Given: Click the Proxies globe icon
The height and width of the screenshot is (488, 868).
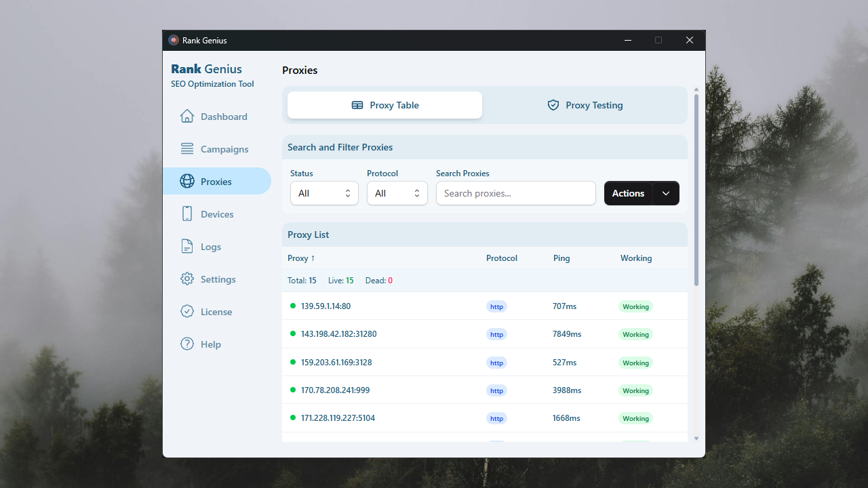Looking at the screenshot, I should 187,182.
